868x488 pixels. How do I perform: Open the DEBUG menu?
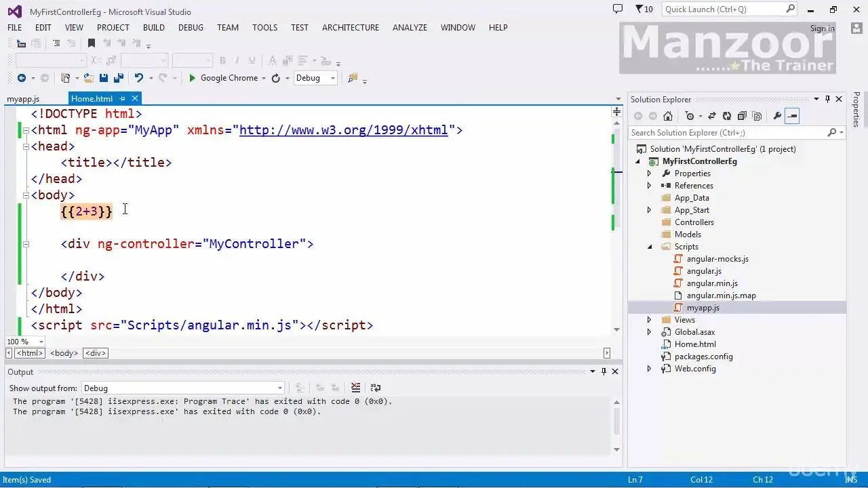pos(191,28)
